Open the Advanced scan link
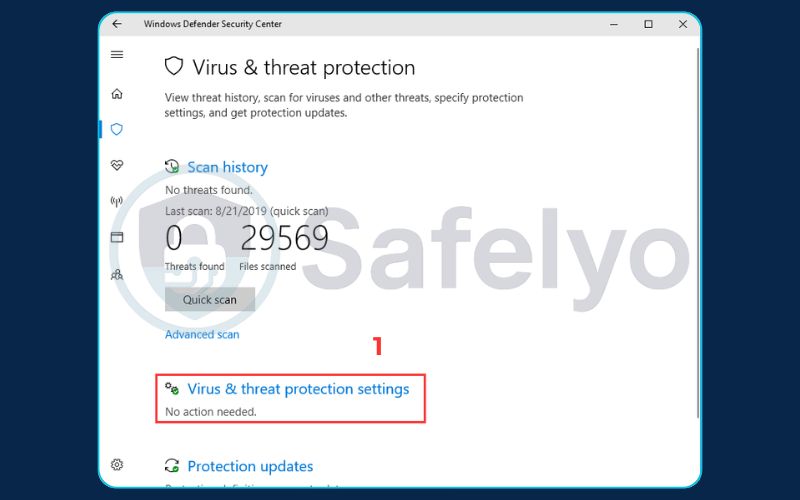The image size is (800, 500). [x=202, y=335]
